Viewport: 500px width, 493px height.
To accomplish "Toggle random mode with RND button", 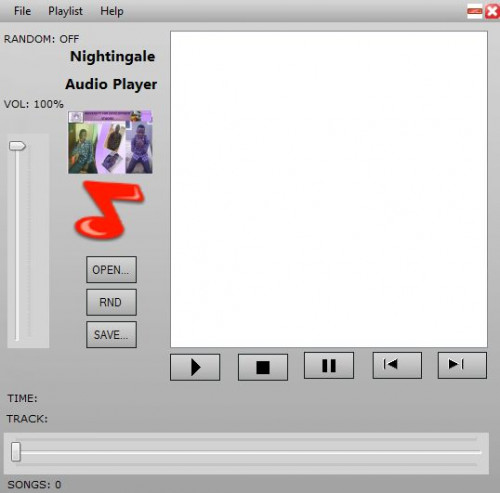I will [x=111, y=302].
